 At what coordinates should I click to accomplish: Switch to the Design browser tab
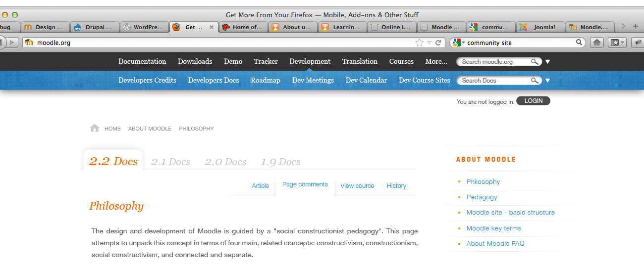click(44, 27)
